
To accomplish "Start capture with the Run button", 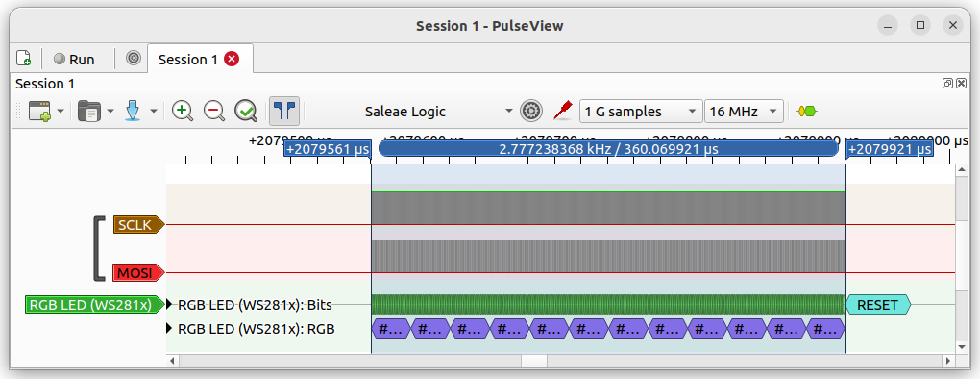I will point(74,60).
